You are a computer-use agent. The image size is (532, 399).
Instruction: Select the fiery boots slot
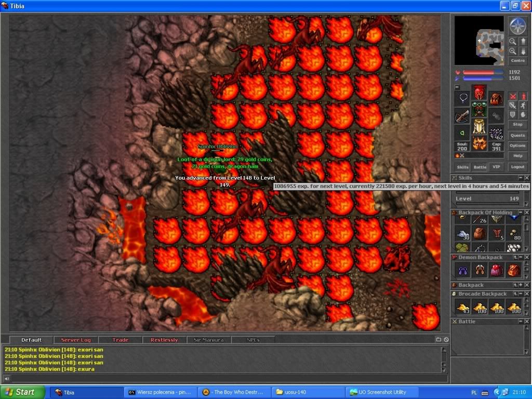[x=479, y=143]
